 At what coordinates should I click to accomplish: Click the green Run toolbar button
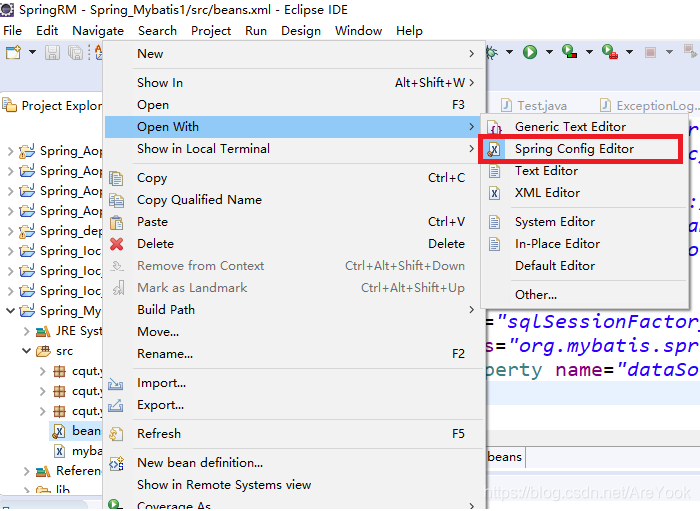[x=530, y=52]
